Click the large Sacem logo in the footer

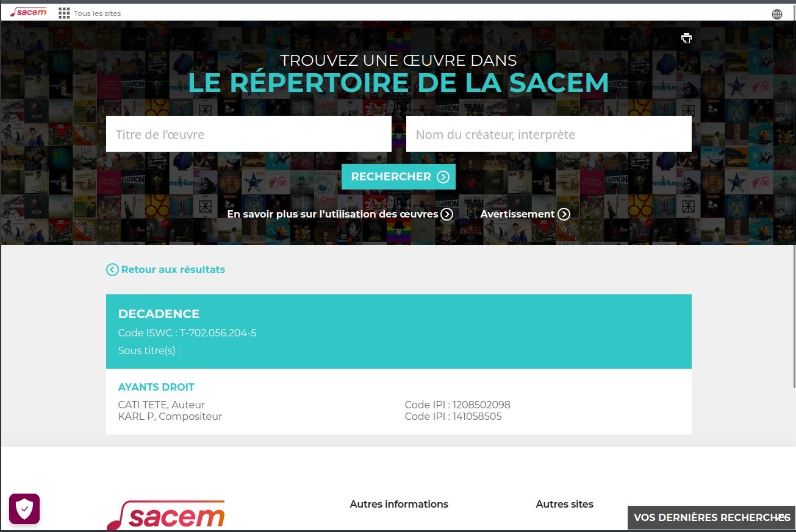[165, 516]
